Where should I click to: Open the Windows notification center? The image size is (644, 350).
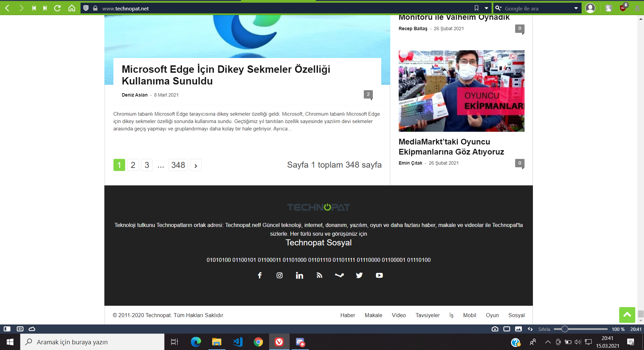tap(631, 342)
